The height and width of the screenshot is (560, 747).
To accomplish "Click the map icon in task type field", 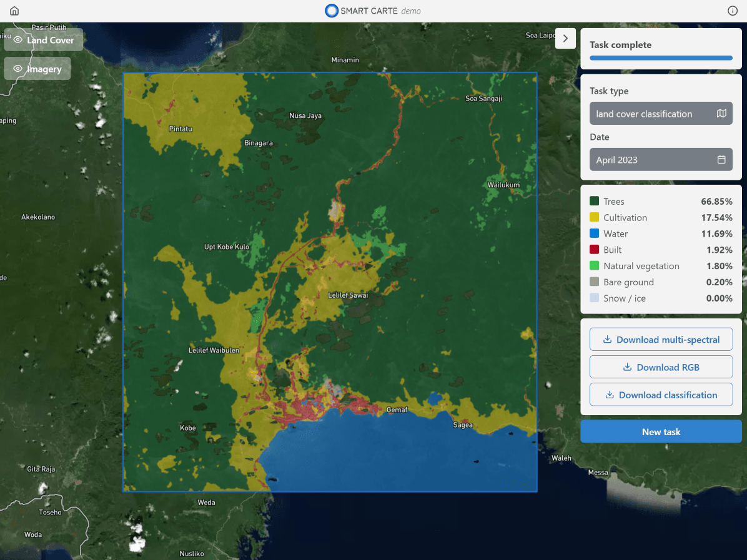I will [x=721, y=114].
